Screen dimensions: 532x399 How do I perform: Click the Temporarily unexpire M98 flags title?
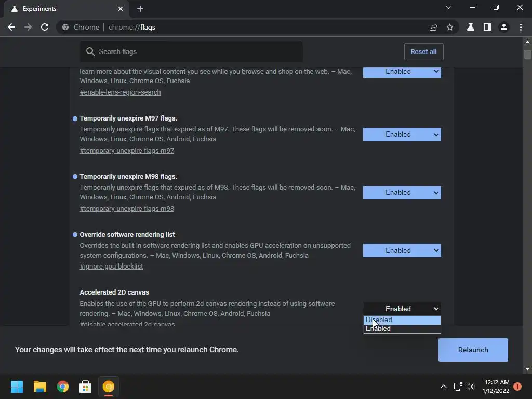point(128,177)
